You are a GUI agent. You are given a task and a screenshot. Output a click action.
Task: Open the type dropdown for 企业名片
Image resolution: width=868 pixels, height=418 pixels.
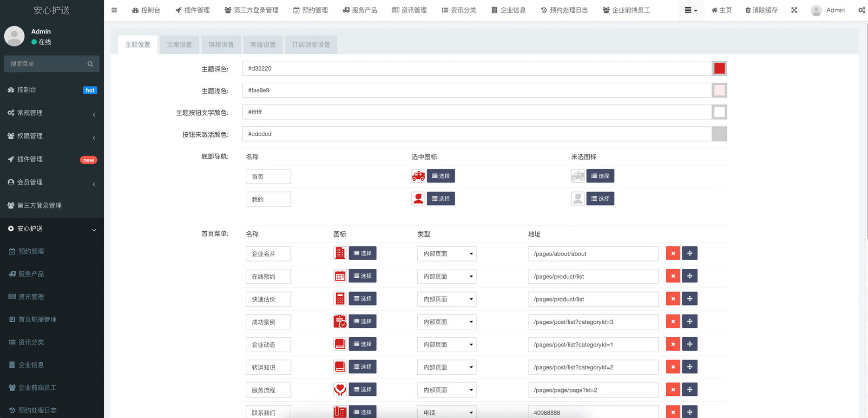coord(447,254)
